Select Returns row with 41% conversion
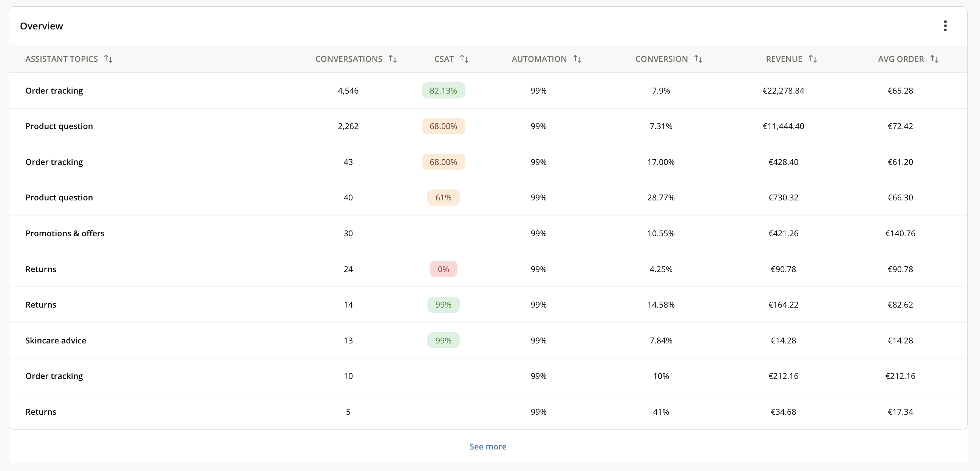The height and width of the screenshot is (471, 980). 488,412
